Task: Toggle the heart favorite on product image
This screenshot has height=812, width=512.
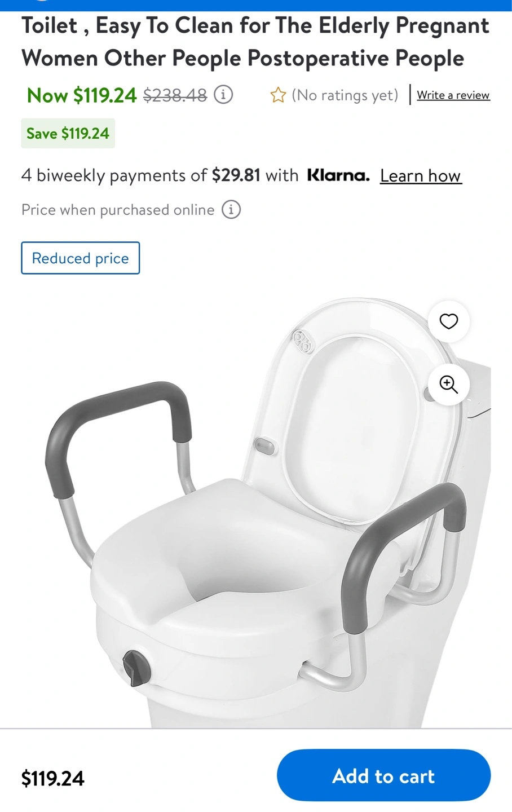Action: (448, 321)
